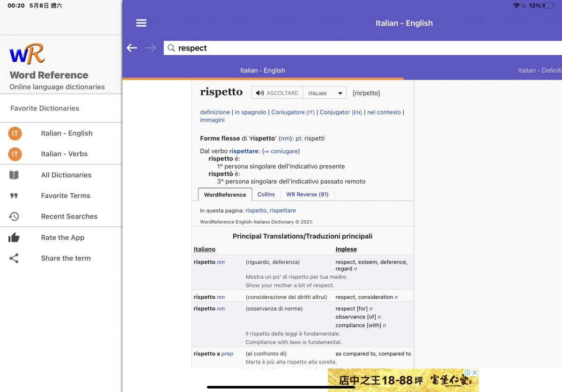Select the WordReference dictionary tab
Image resolution: width=562 pixels, height=392 pixels.
(x=225, y=195)
